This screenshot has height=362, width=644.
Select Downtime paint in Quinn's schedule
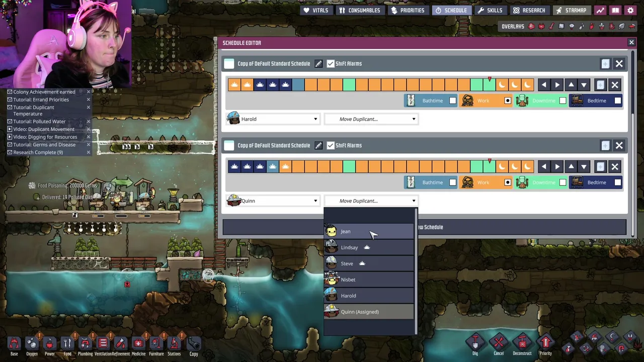(x=541, y=183)
